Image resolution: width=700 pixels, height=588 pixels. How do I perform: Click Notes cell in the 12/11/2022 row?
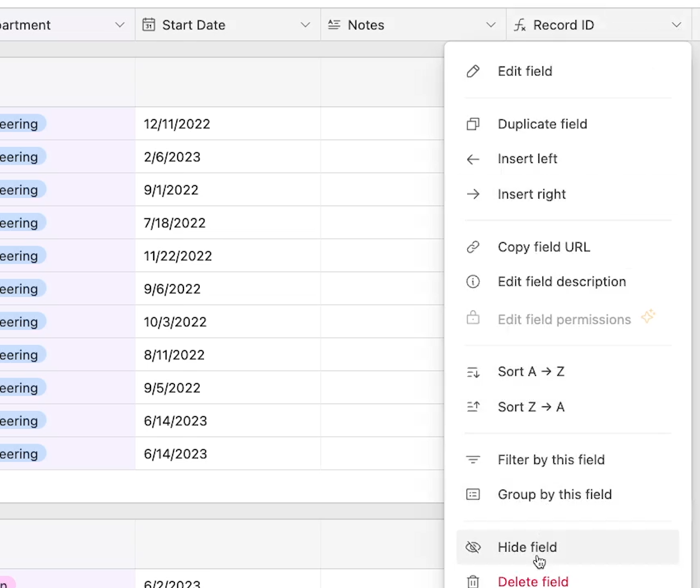pyautogui.click(x=382, y=123)
